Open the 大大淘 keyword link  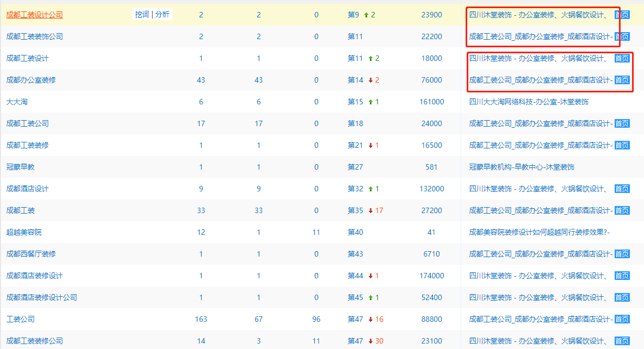17,102
